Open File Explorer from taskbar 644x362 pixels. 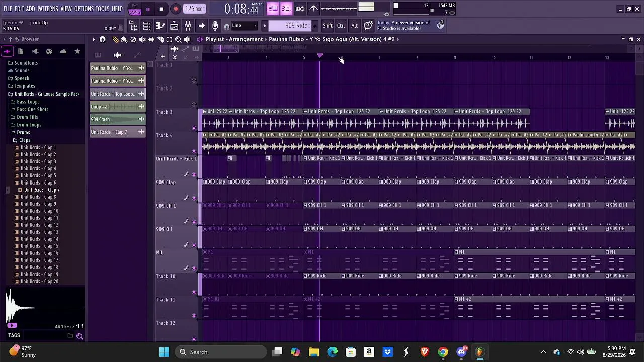[314, 352]
